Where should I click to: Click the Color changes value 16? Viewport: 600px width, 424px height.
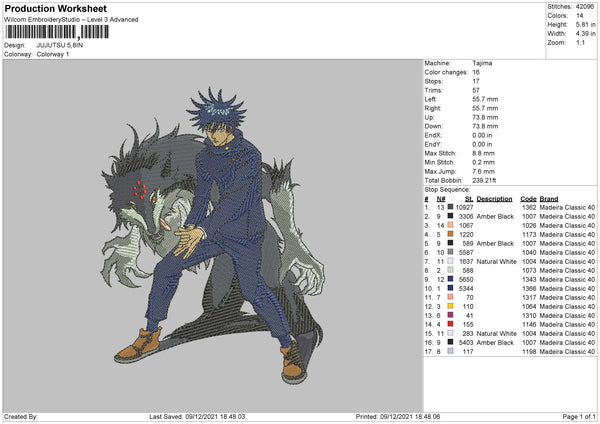click(476, 72)
